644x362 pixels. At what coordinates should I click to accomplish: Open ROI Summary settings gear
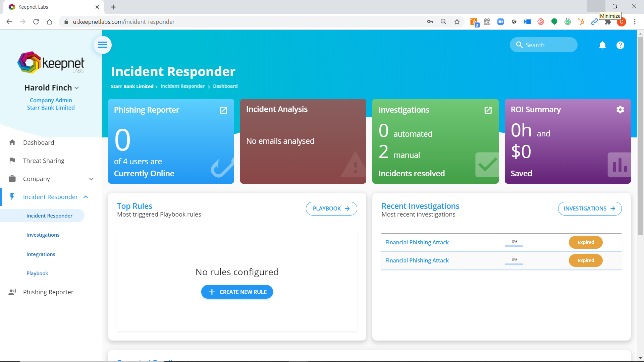(620, 110)
